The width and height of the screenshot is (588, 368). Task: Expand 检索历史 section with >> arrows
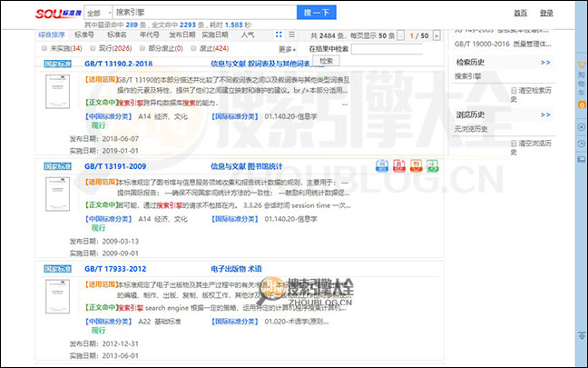[545, 63]
